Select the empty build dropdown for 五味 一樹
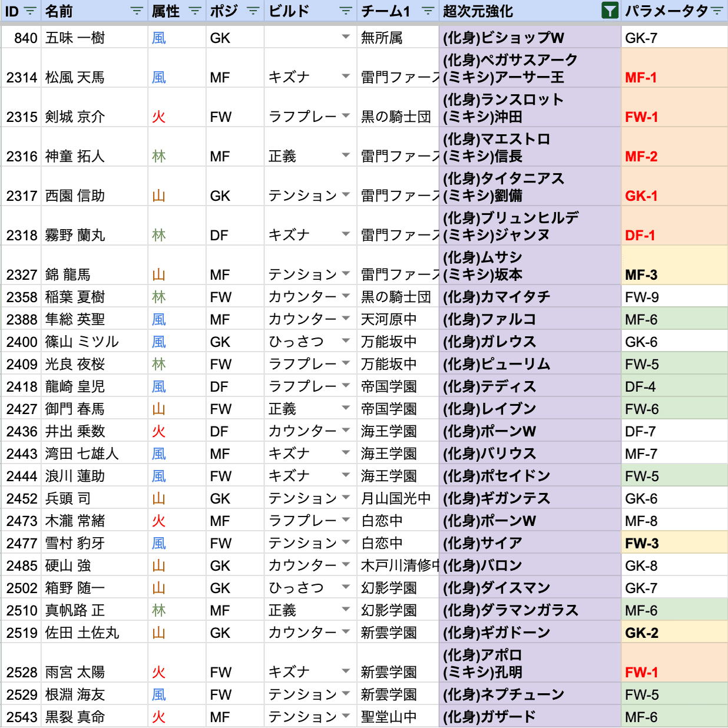Viewport: 728px width, 728px height. pyautogui.click(x=346, y=37)
